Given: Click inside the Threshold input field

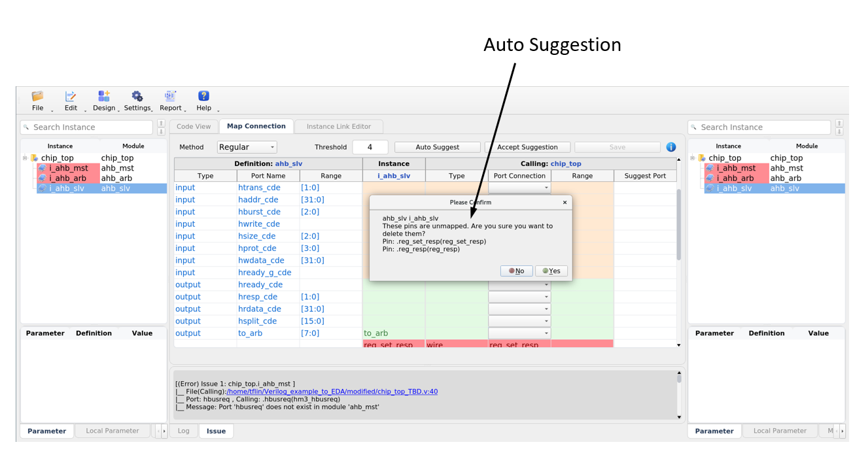Looking at the screenshot, I should click(x=371, y=146).
